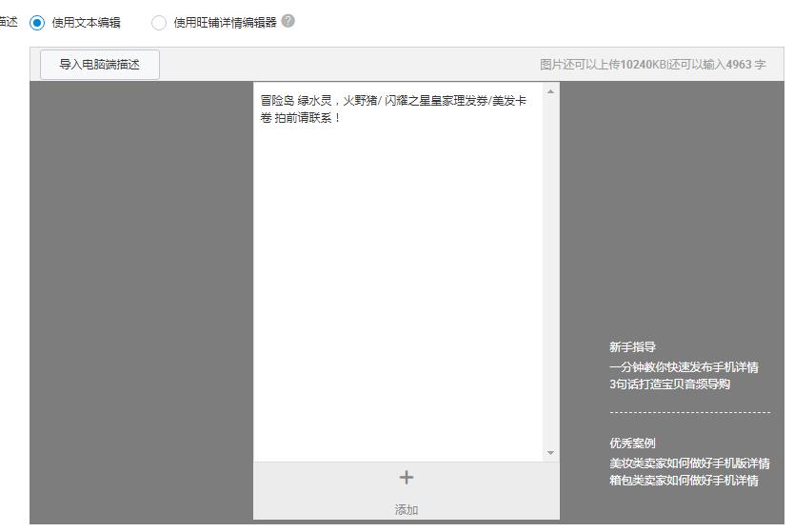Click the text 冒险岛 绿水灵 in description
Screen dimensions: 794x532
click(296, 101)
